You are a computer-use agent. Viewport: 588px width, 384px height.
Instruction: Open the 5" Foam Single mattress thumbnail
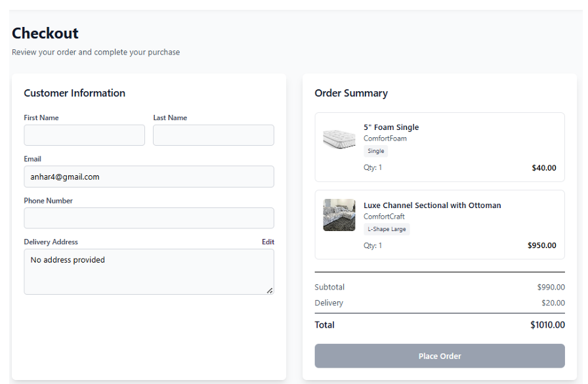(x=339, y=139)
